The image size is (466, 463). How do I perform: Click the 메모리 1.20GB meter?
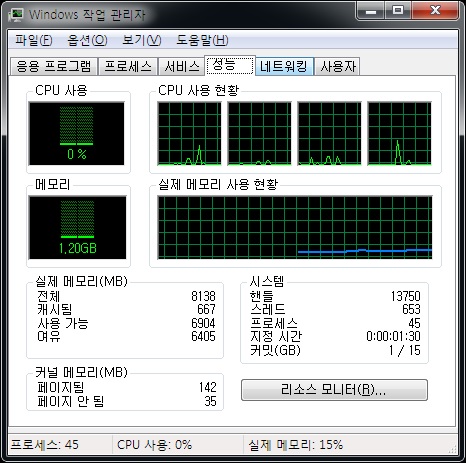tap(77, 227)
